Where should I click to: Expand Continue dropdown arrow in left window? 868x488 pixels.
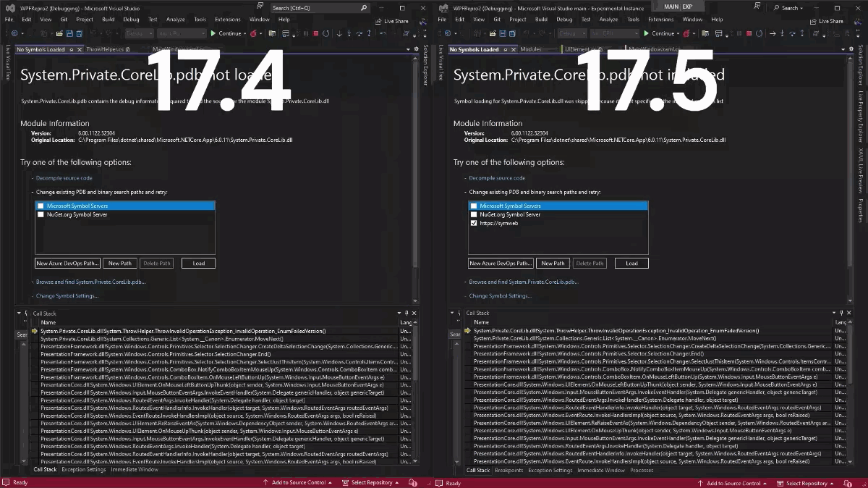coord(244,33)
